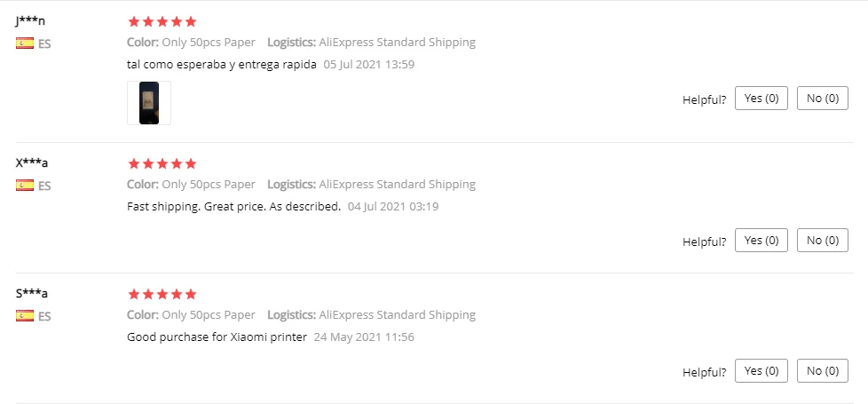Vote No on X***a's review

(x=822, y=241)
